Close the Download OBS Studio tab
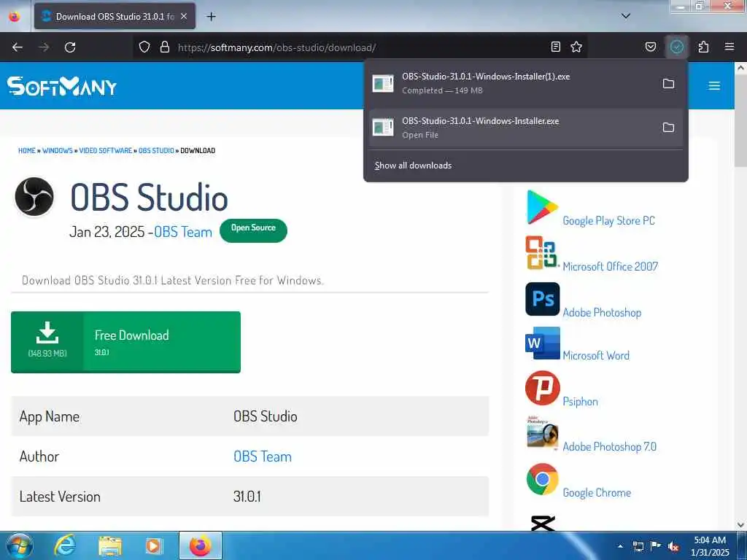The width and height of the screenshot is (747, 560). click(184, 17)
